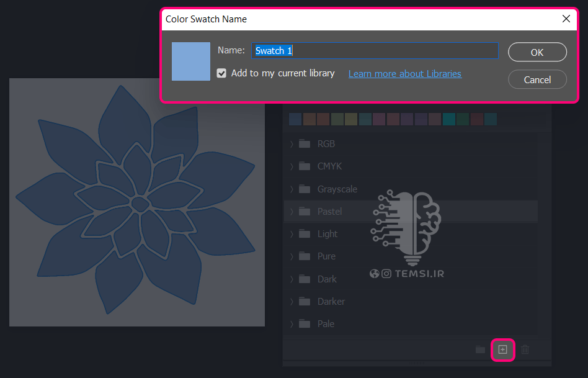Viewport: 588px width, 378px height.
Task: Click the light blue swatch preview in dialog
Action: (191, 61)
